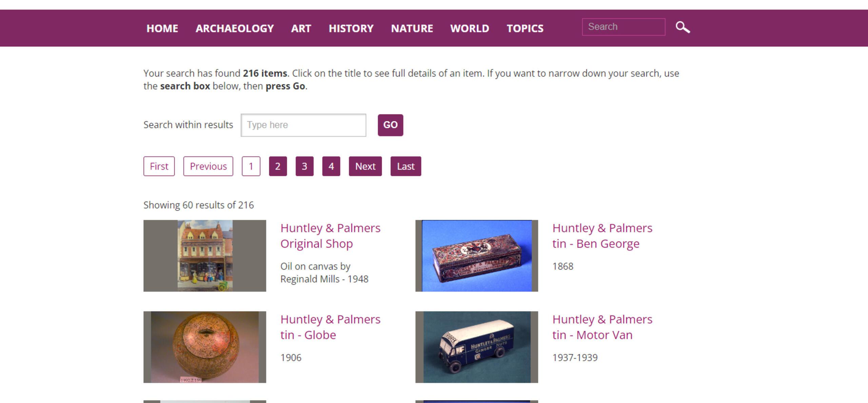The image size is (868, 403).
Task: Open the Motor Van tin thumbnail
Action: (x=476, y=347)
